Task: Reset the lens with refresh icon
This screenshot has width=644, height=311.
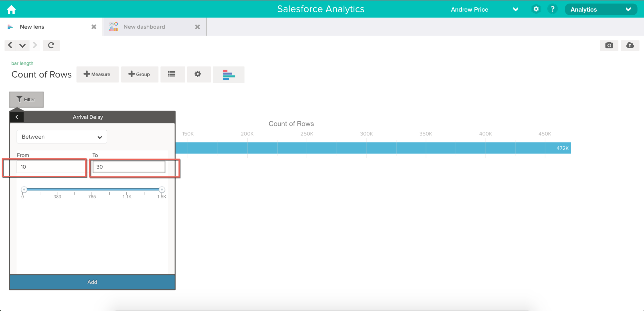Action: [x=51, y=45]
